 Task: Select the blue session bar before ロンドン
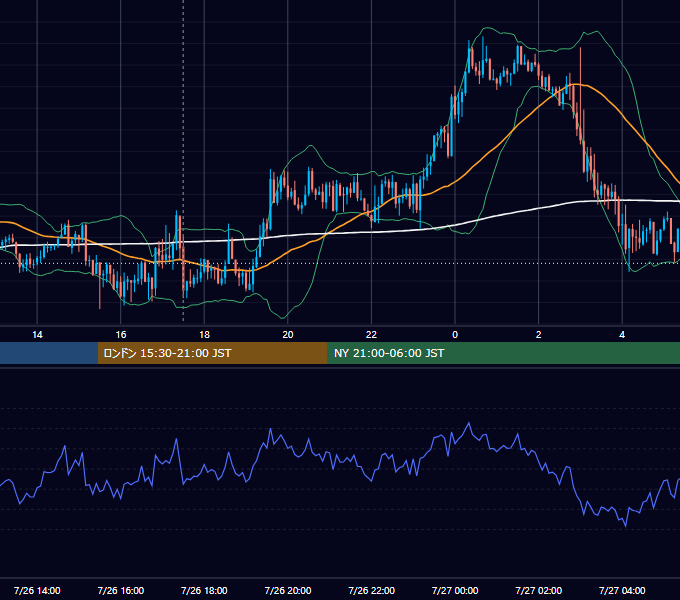click(x=49, y=353)
